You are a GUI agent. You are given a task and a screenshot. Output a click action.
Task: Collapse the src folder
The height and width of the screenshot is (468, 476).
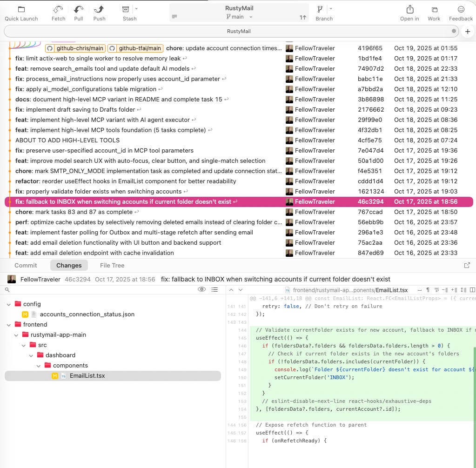pos(24,345)
